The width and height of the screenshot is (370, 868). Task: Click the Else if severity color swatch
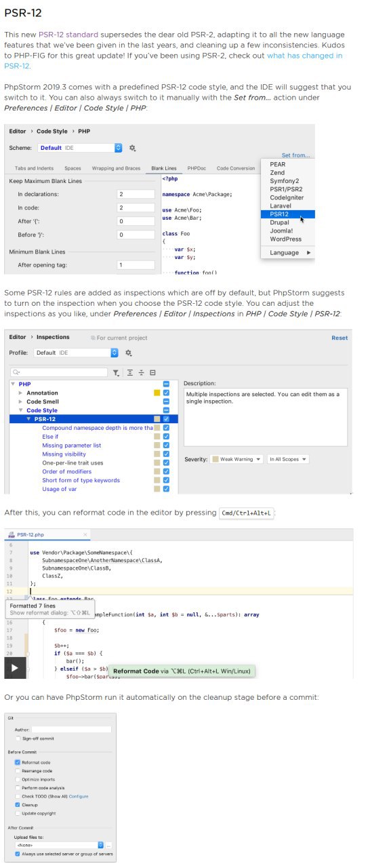click(157, 437)
